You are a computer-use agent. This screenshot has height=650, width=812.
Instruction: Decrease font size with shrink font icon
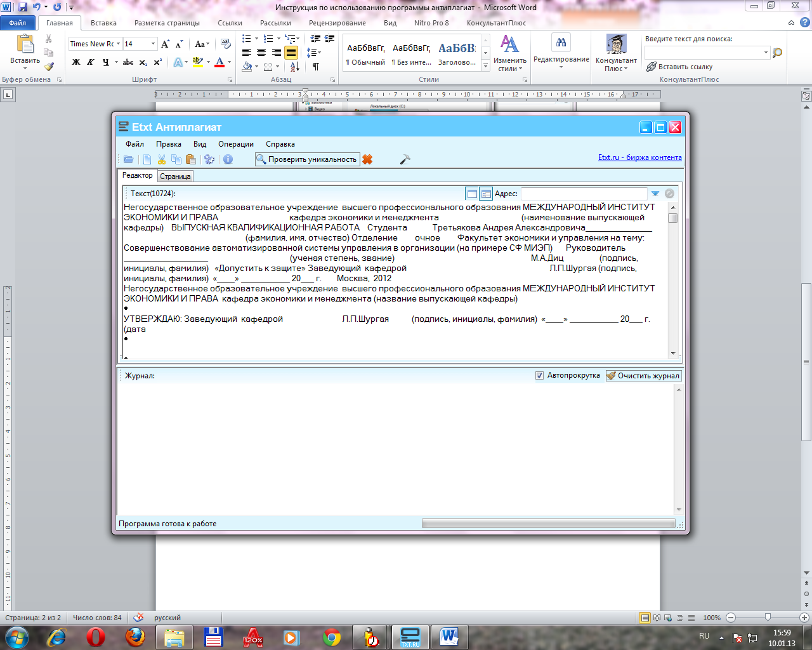(x=180, y=44)
